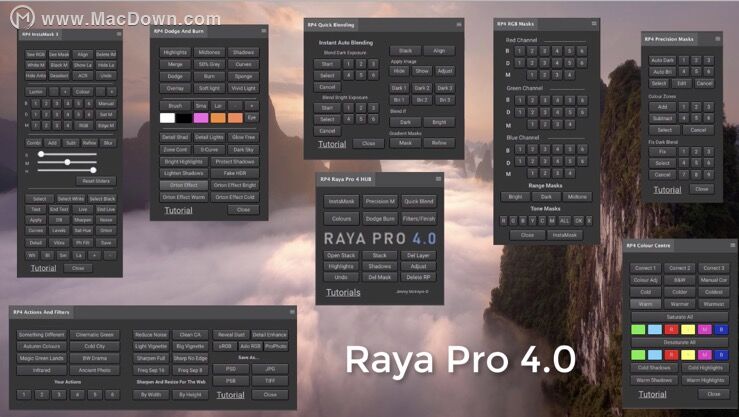Image resolution: width=739 pixels, height=417 pixels.
Task: Pick the white swatch in Dodge And Burn
Action: click(x=167, y=118)
